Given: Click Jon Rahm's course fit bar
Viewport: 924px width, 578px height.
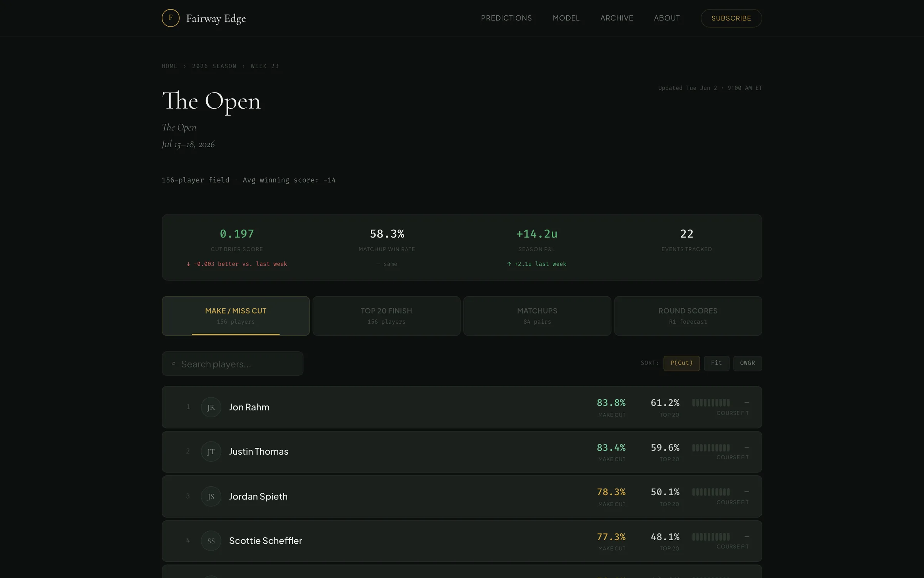Looking at the screenshot, I should tap(711, 403).
